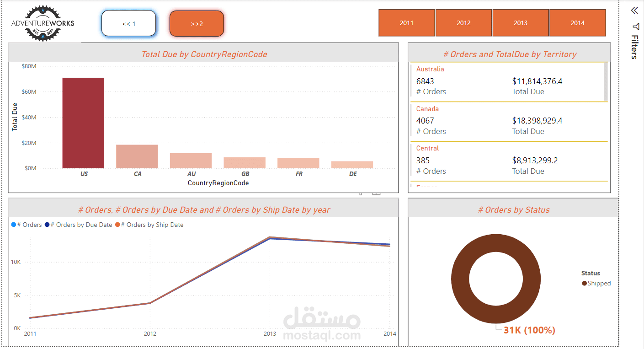Click the Central total due $8,913,299.2
This screenshot has width=644, height=349.
pyautogui.click(x=535, y=161)
